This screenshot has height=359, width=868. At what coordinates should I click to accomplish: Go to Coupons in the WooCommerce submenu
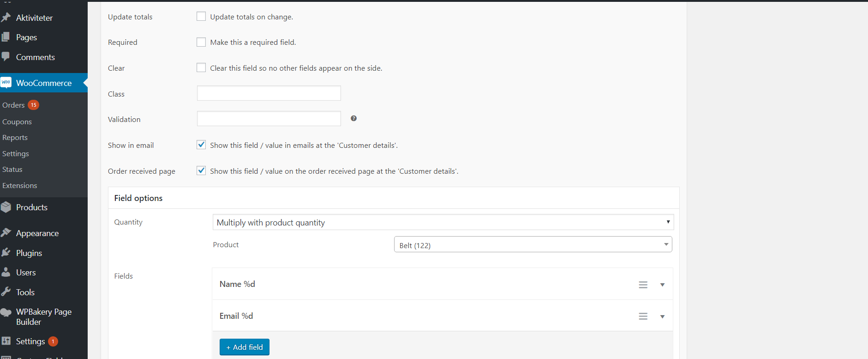(17, 122)
